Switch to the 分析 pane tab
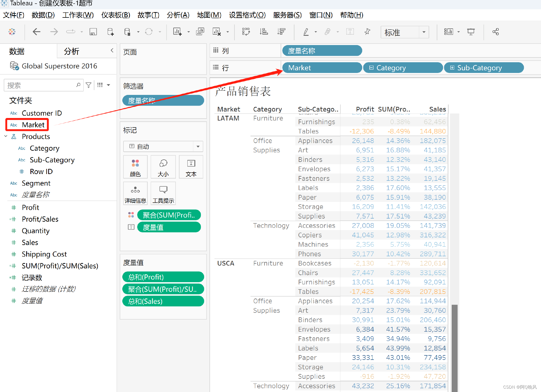The height and width of the screenshot is (392, 541). [72, 51]
